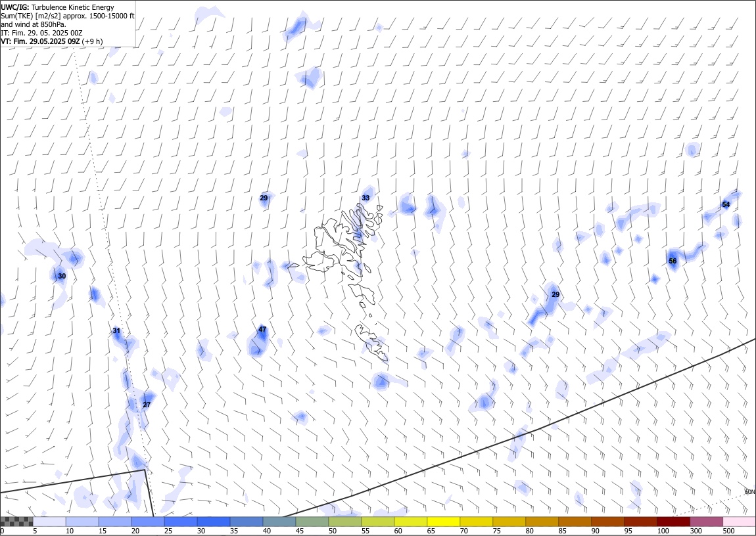Select the 50–55 olive green legend swatch
Viewport: 756px width, 536px height.
coord(344,522)
